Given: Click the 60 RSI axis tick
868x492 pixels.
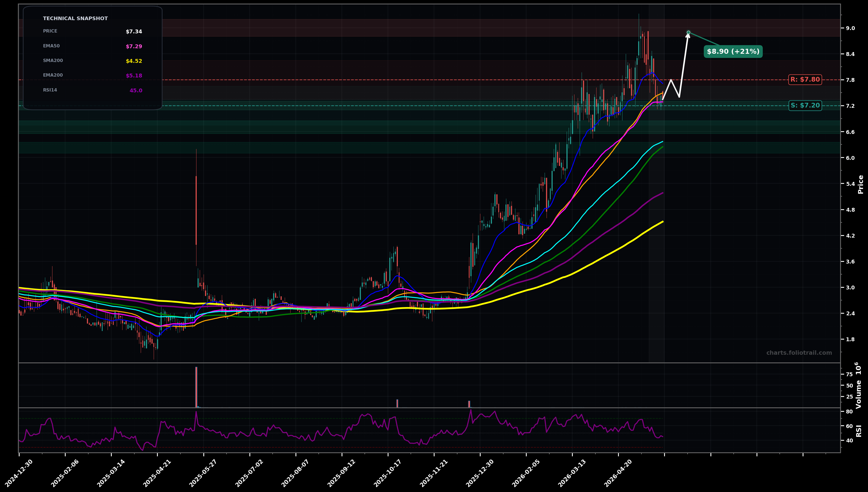Looking at the screenshot, I should click(x=849, y=426).
